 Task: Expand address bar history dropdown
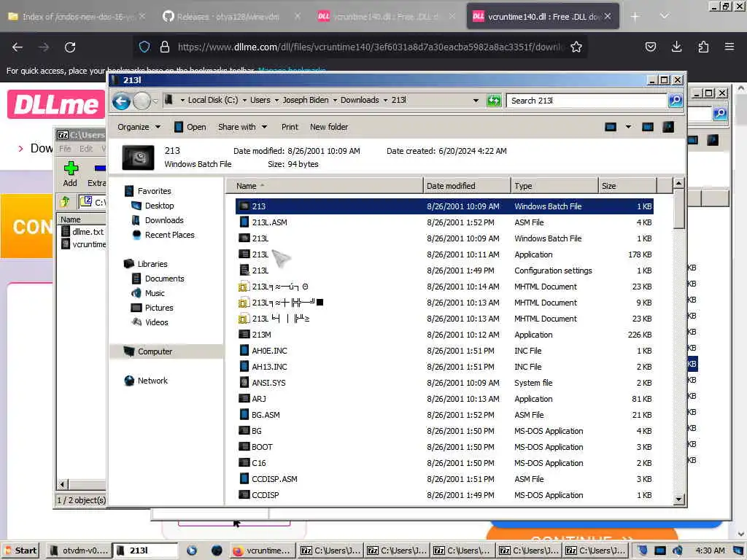click(476, 101)
